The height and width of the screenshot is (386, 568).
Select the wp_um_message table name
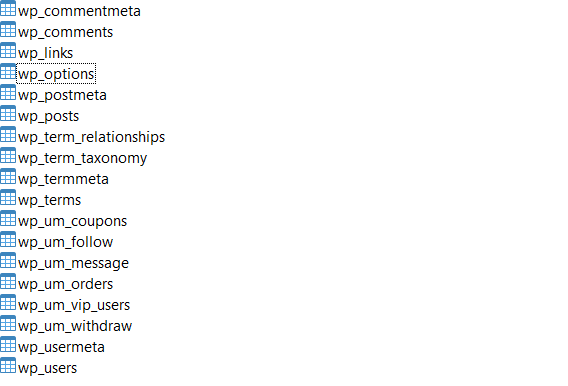coord(74,263)
